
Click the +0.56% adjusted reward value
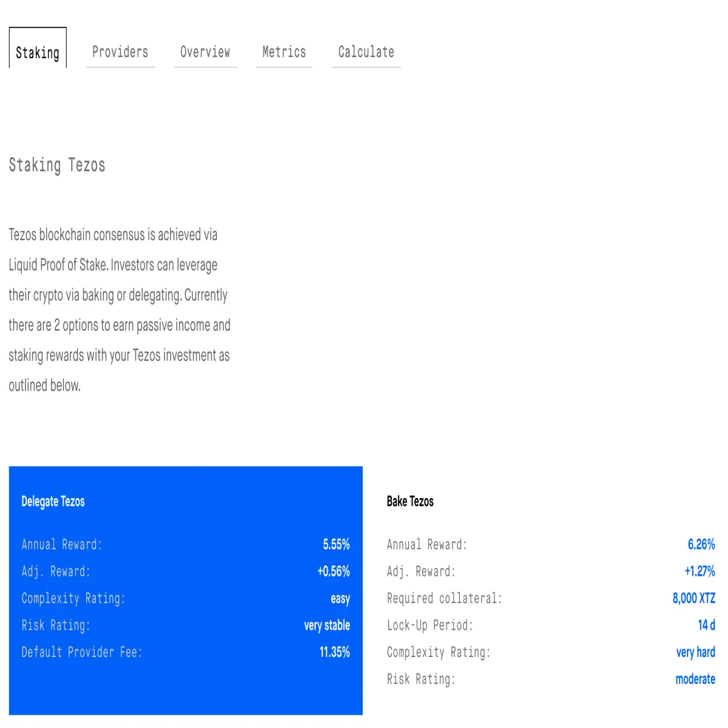pos(334,571)
